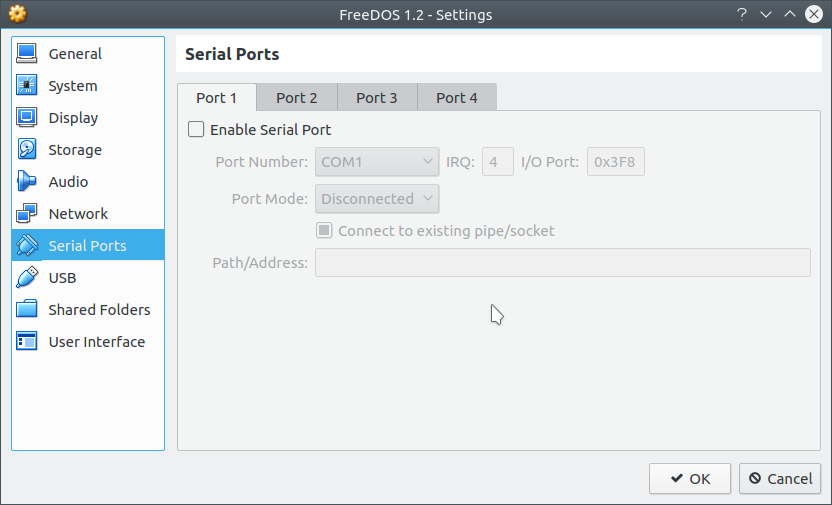Open the General settings icon
Viewport: 832px width, 505px height.
pyautogui.click(x=27, y=54)
